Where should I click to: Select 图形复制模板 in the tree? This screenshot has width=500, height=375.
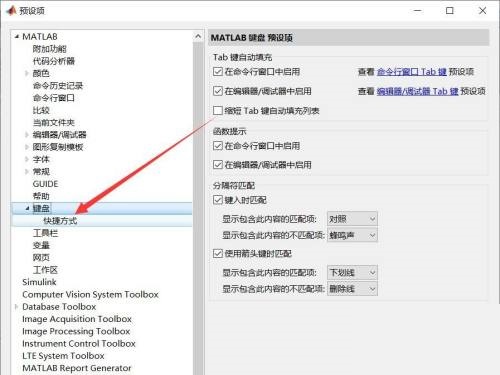click(x=58, y=147)
